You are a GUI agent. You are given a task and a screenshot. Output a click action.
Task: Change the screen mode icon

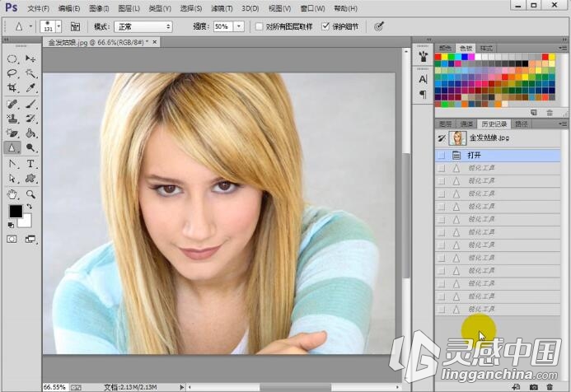tap(30, 239)
